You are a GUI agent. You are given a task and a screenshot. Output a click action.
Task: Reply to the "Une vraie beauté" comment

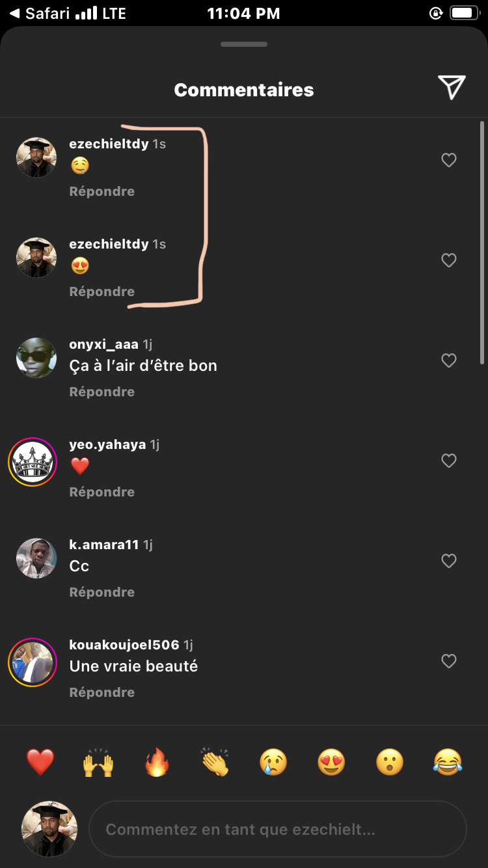(x=102, y=692)
